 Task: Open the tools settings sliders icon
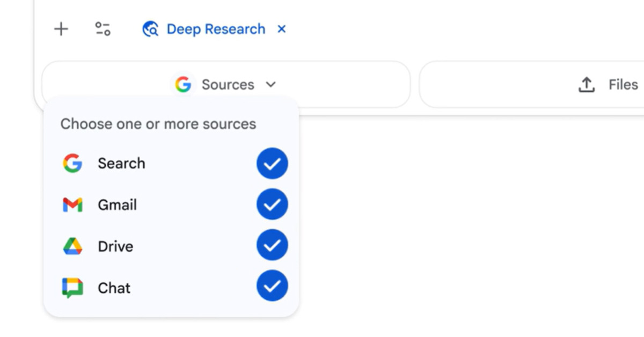(103, 29)
